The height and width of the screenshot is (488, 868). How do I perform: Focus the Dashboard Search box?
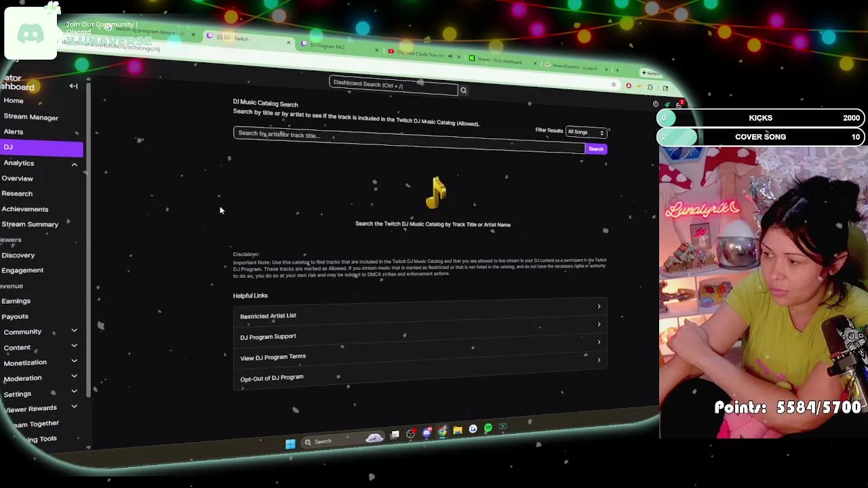click(x=393, y=85)
